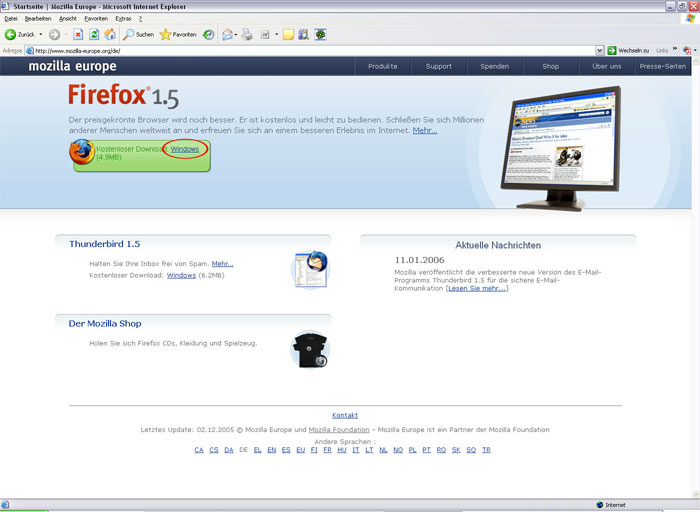This screenshot has height=512, width=700.
Task: Open the Lesen Sie mehr... news link
Action: coord(477,288)
